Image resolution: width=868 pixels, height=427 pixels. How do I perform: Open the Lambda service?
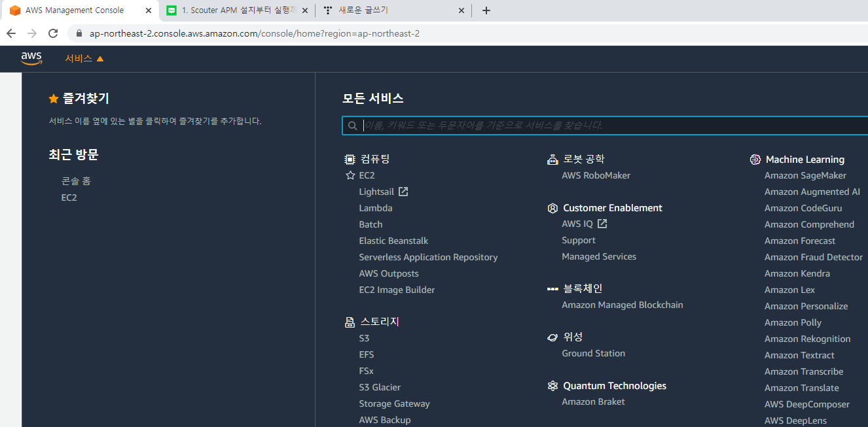(x=376, y=208)
